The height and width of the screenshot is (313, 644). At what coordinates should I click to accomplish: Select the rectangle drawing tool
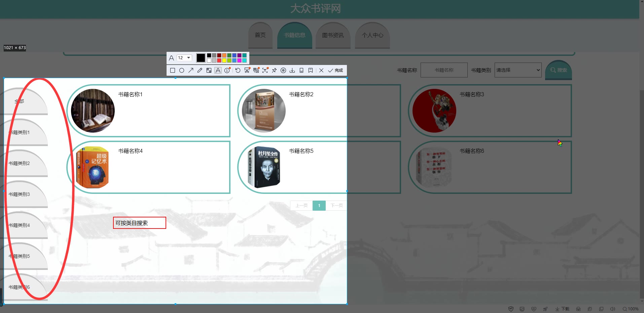[173, 70]
